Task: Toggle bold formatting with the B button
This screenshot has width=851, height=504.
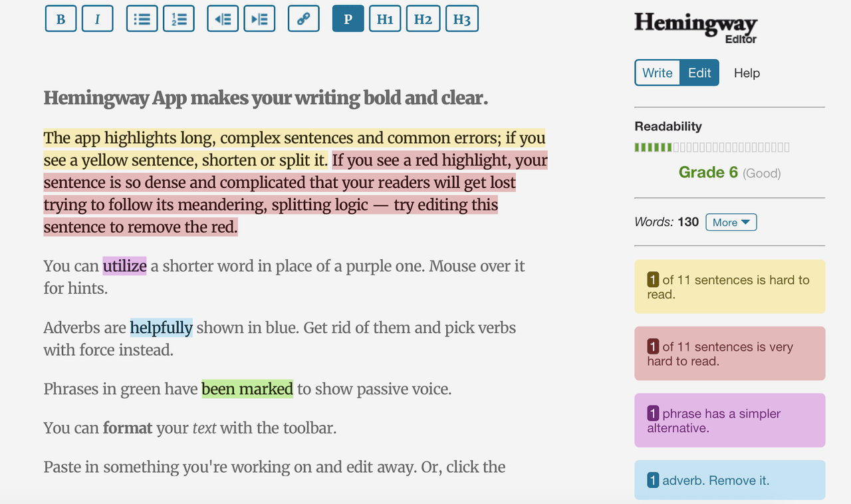Action: [61, 19]
